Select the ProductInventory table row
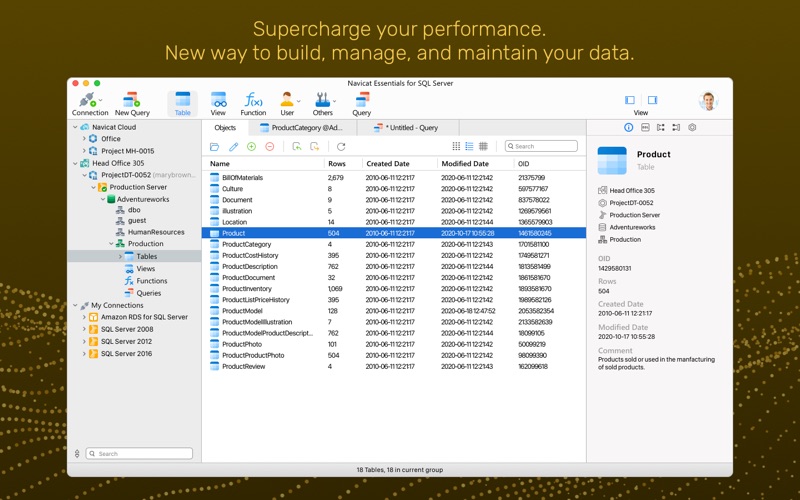Image resolution: width=800 pixels, height=500 pixels. [394, 289]
